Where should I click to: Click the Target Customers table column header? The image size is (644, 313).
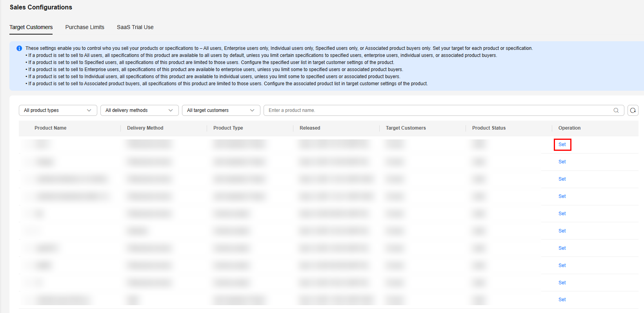(406, 128)
